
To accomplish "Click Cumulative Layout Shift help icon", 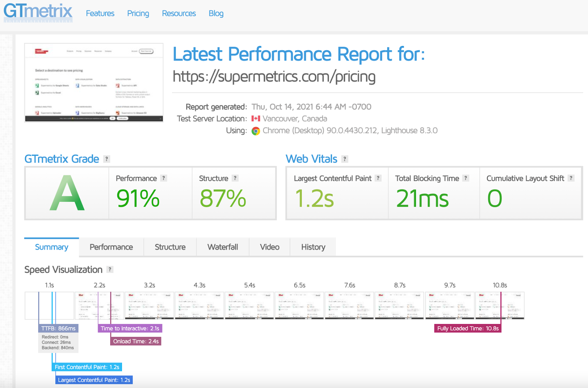I will [571, 178].
